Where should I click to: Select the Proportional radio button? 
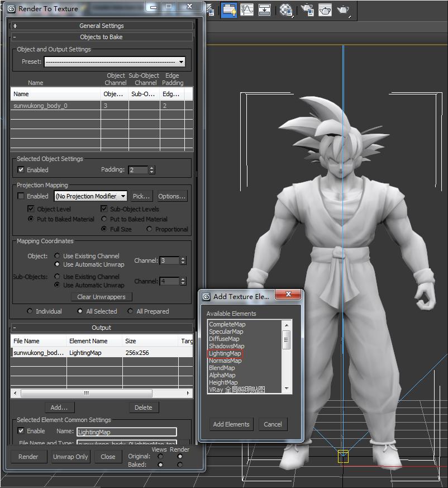click(x=149, y=229)
